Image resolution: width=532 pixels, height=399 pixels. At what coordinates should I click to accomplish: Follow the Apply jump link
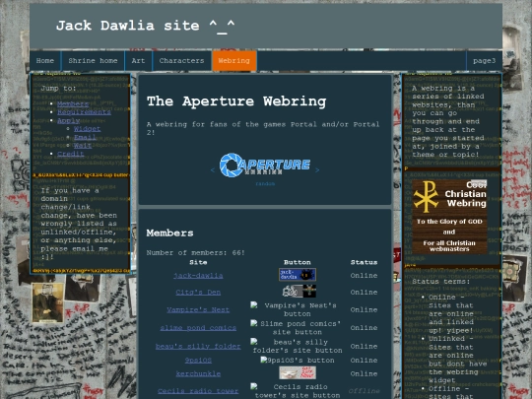(69, 120)
